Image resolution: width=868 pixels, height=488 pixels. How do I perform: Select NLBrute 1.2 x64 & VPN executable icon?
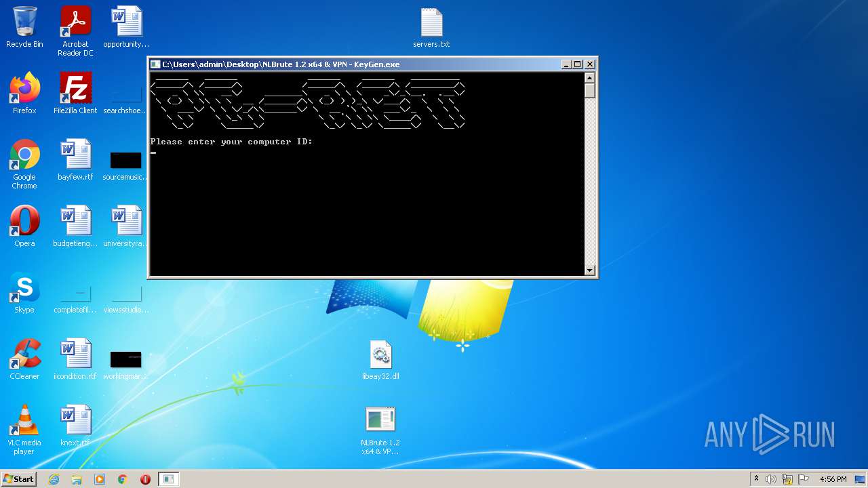coord(380,430)
